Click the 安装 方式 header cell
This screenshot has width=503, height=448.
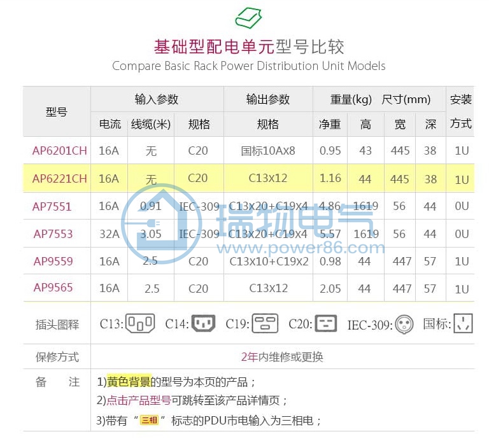[460, 111]
